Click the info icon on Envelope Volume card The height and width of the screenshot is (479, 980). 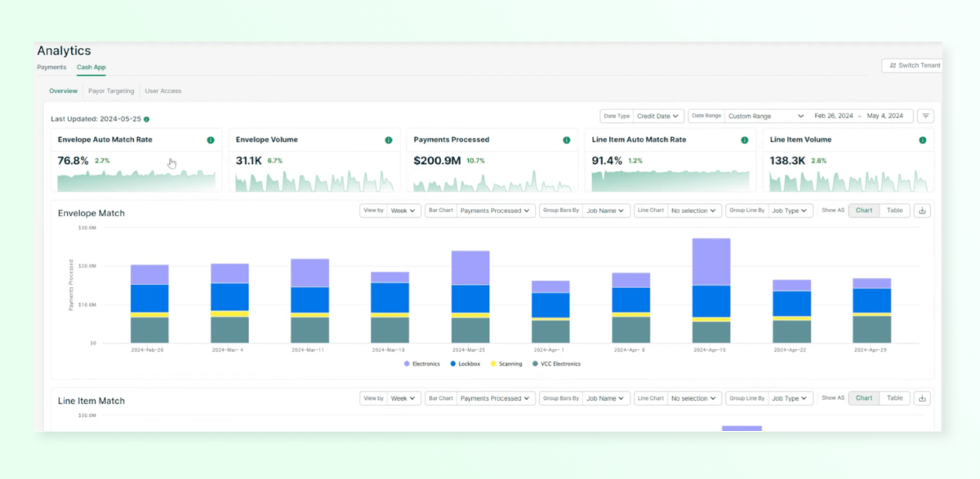pyautogui.click(x=388, y=140)
